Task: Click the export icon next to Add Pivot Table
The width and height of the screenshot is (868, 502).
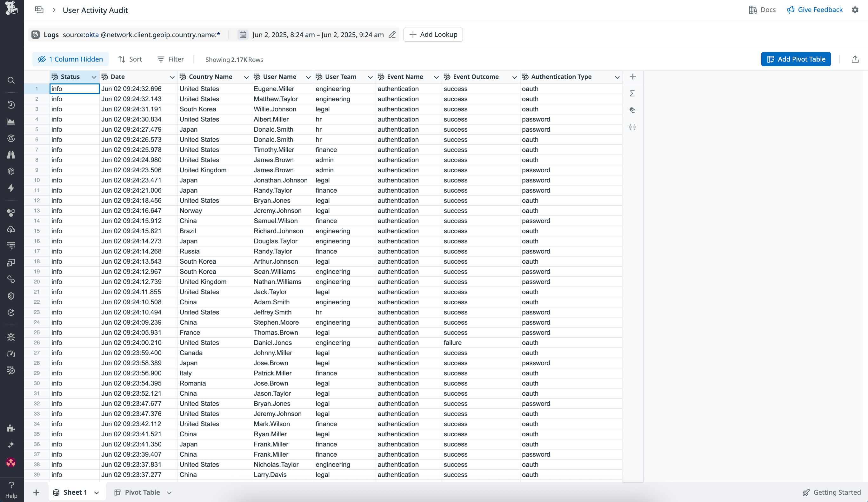Action: pos(856,59)
